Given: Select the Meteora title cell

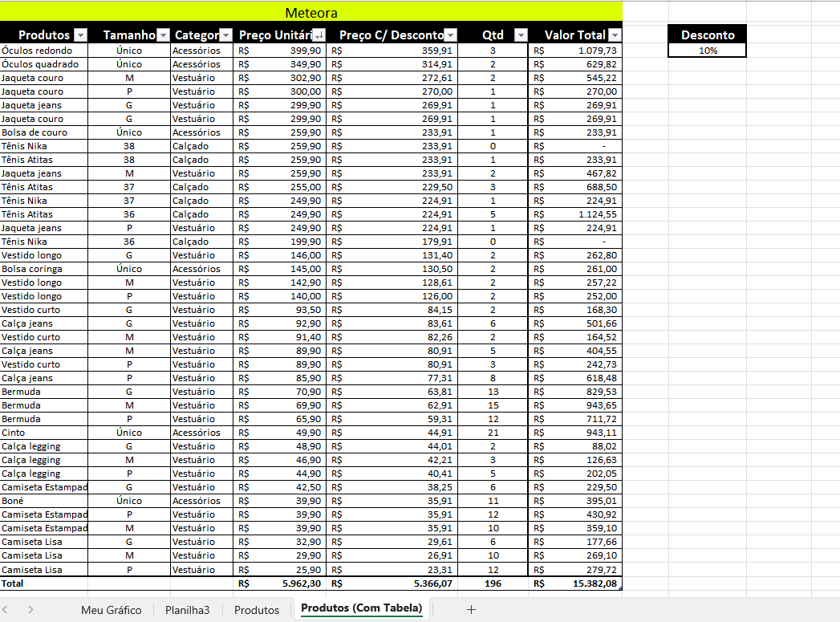Looking at the screenshot, I should click(x=311, y=12).
